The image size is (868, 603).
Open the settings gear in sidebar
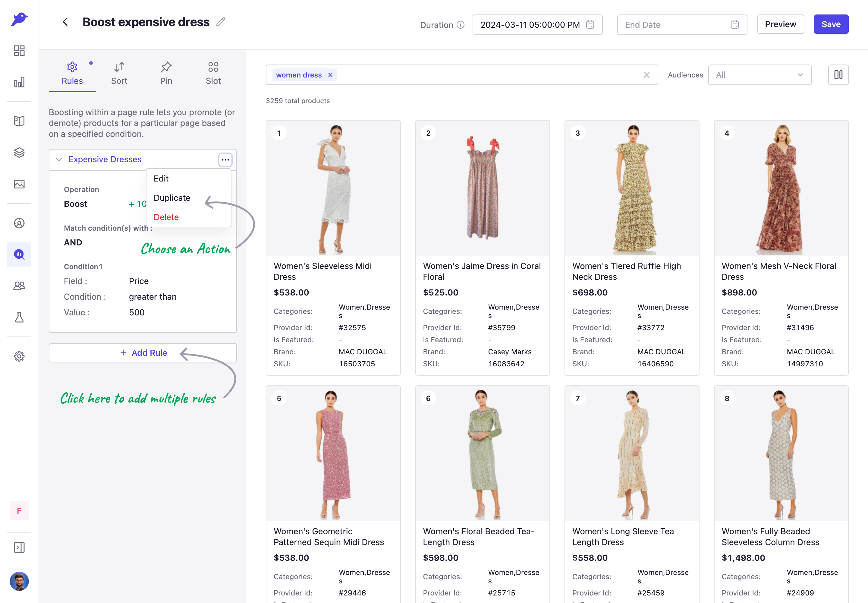(19, 356)
